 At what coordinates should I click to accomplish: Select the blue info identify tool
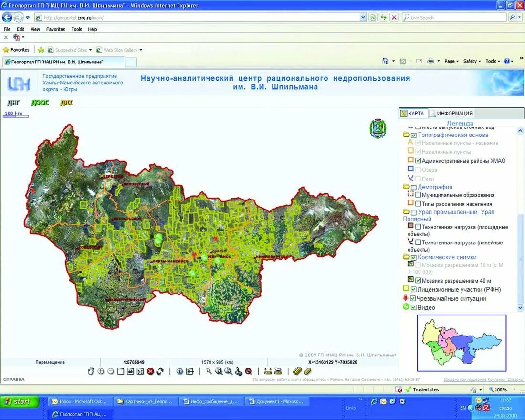pyautogui.click(x=180, y=371)
